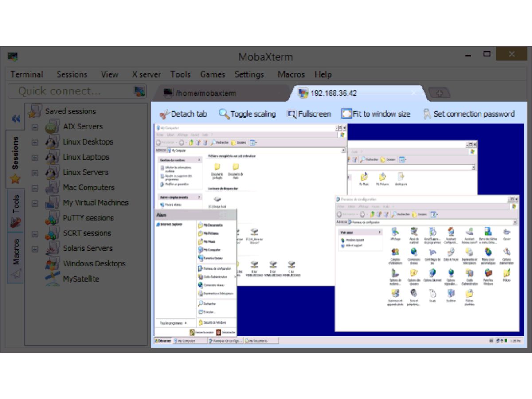Click the remote Démarrer start button
Screen dimensions: 532x399
tap(163, 341)
